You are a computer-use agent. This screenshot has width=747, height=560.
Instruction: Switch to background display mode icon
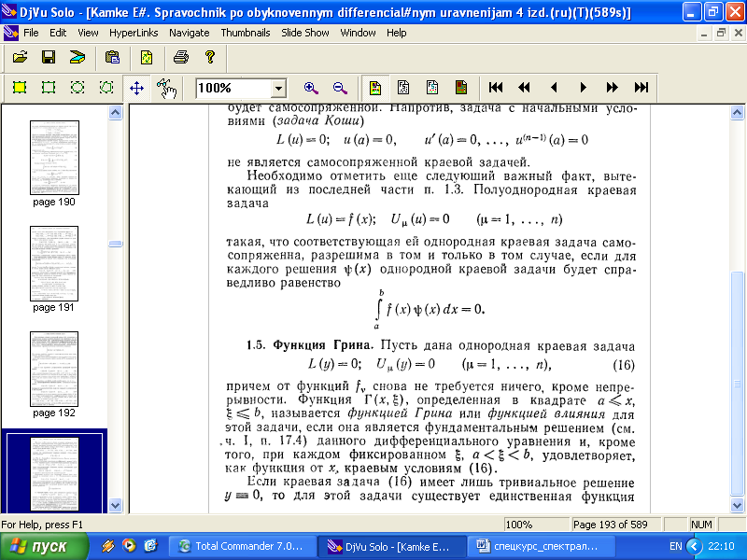point(461,88)
